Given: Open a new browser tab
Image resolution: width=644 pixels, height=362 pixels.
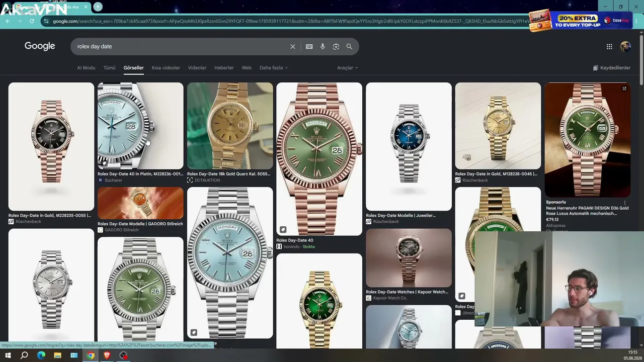Looking at the screenshot, I should [98, 7].
